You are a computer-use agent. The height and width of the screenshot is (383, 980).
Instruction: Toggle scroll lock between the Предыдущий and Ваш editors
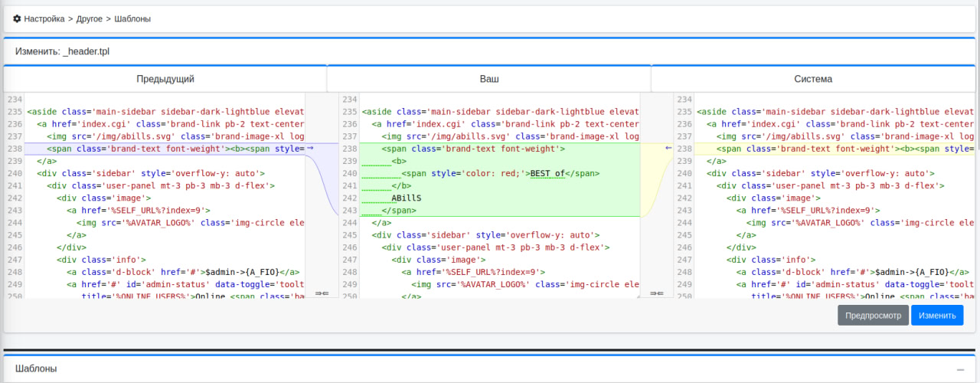point(322,293)
